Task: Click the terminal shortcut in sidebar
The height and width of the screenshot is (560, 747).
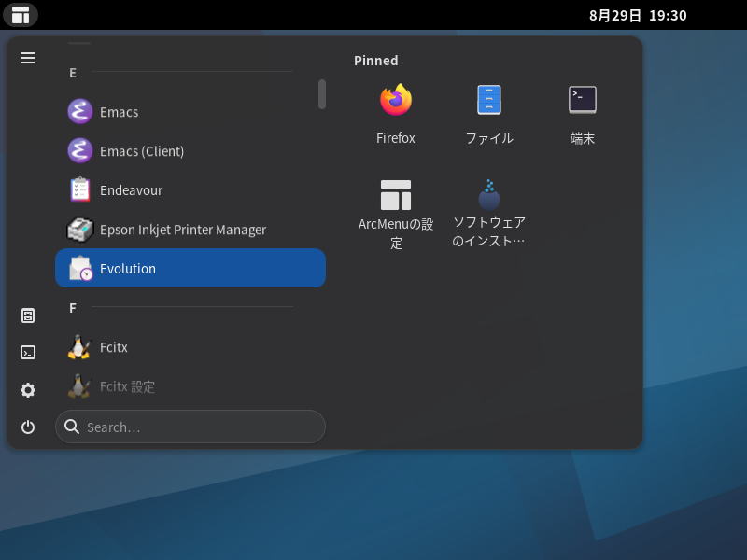Action: [x=28, y=353]
